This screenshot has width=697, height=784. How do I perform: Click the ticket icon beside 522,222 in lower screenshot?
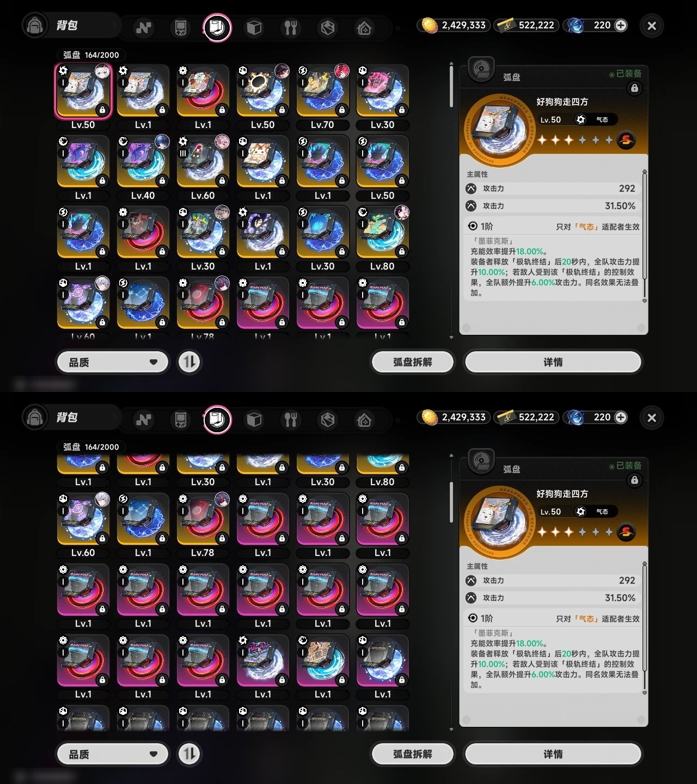coord(506,417)
